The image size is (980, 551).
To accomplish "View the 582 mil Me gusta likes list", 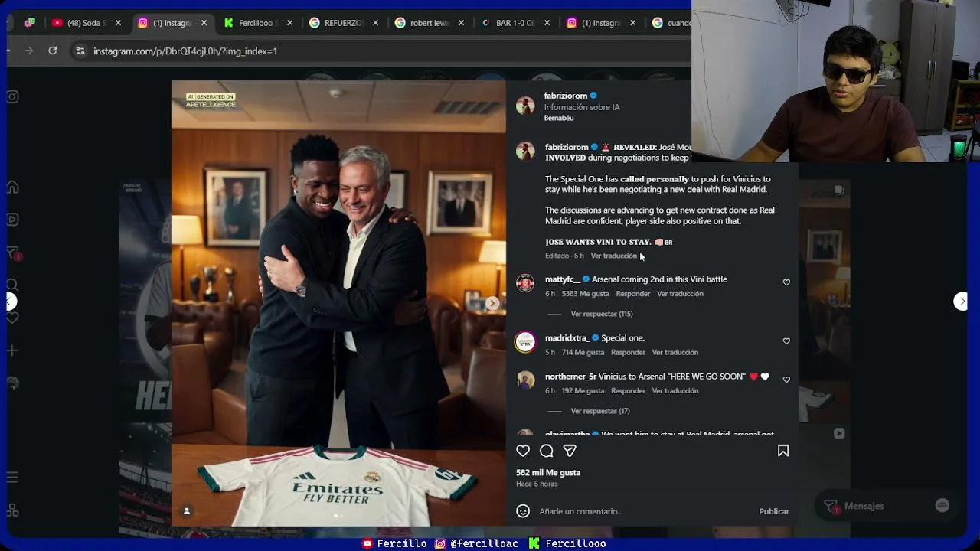I will click(x=548, y=473).
